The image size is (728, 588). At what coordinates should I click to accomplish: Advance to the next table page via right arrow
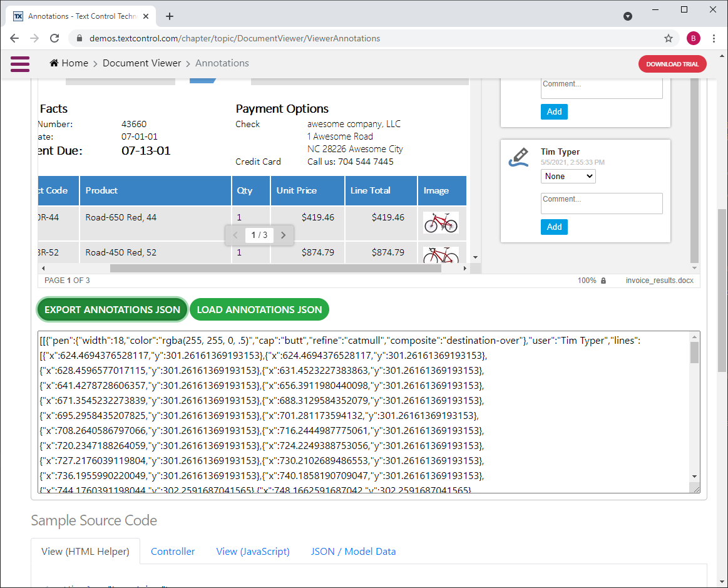tap(283, 235)
